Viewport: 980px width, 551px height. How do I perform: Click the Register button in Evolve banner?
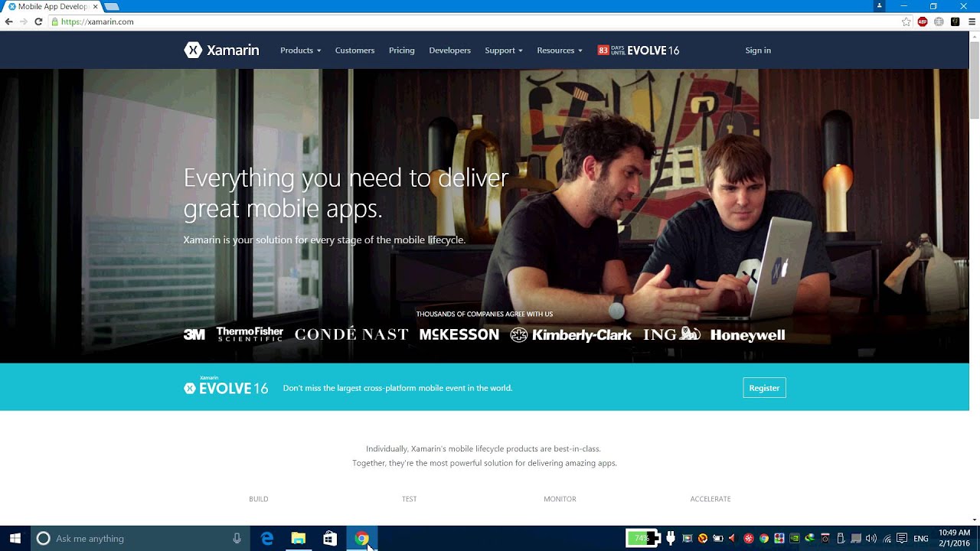point(764,388)
